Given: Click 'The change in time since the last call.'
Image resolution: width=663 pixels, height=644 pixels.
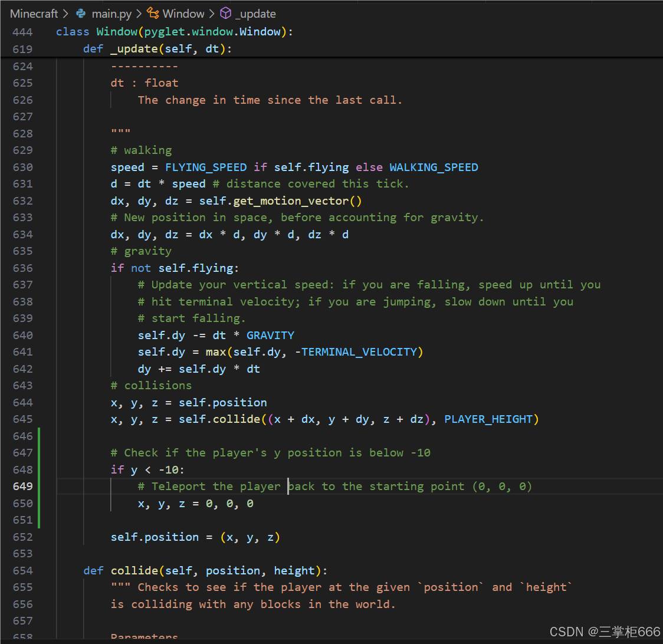Looking at the screenshot, I should [x=270, y=100].
